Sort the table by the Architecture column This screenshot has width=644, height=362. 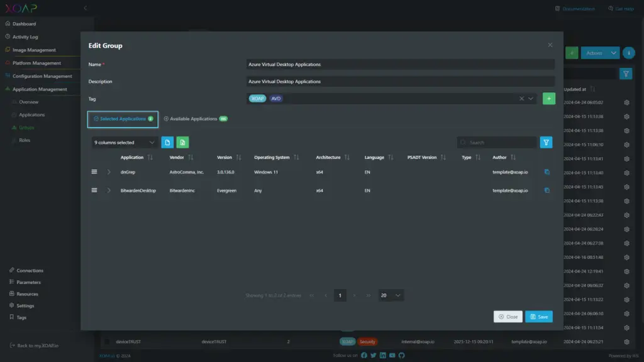tap(347, 157)
